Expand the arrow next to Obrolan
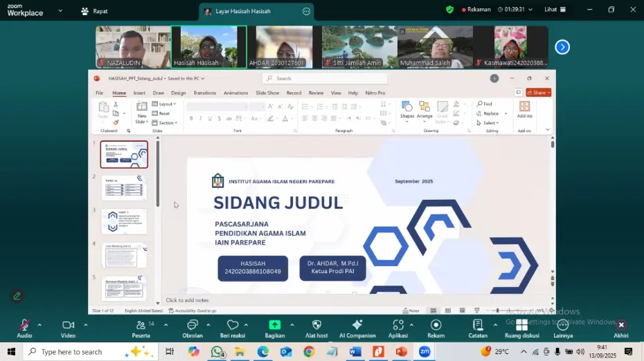Viewport: 644px width, 361px height. tap(208, 325)
